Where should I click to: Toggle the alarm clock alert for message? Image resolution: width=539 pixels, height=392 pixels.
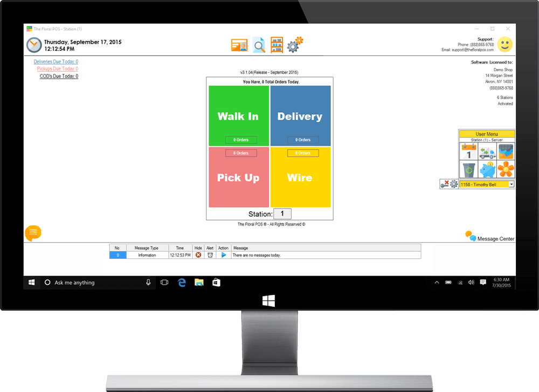[210, 255]
